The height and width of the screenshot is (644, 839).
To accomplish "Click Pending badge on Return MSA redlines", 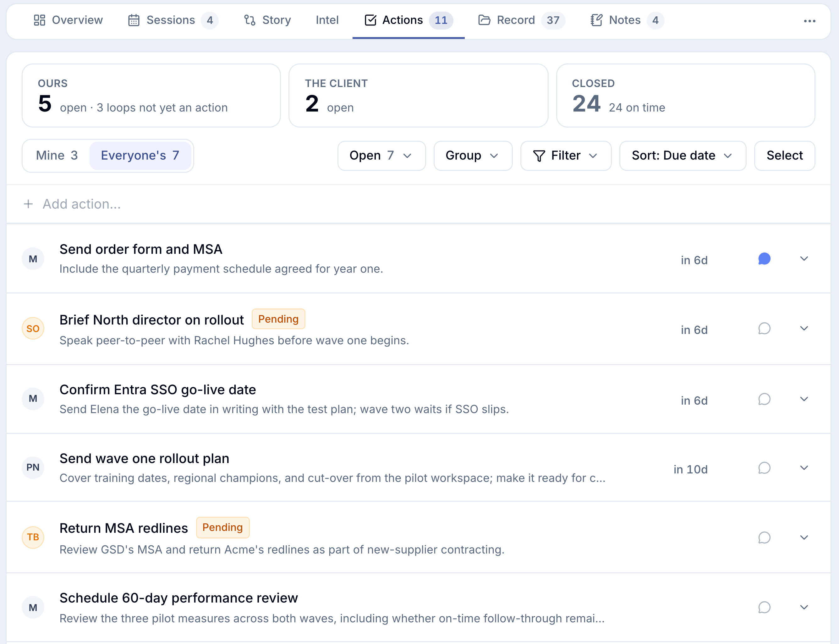I will tap(223, 527).
